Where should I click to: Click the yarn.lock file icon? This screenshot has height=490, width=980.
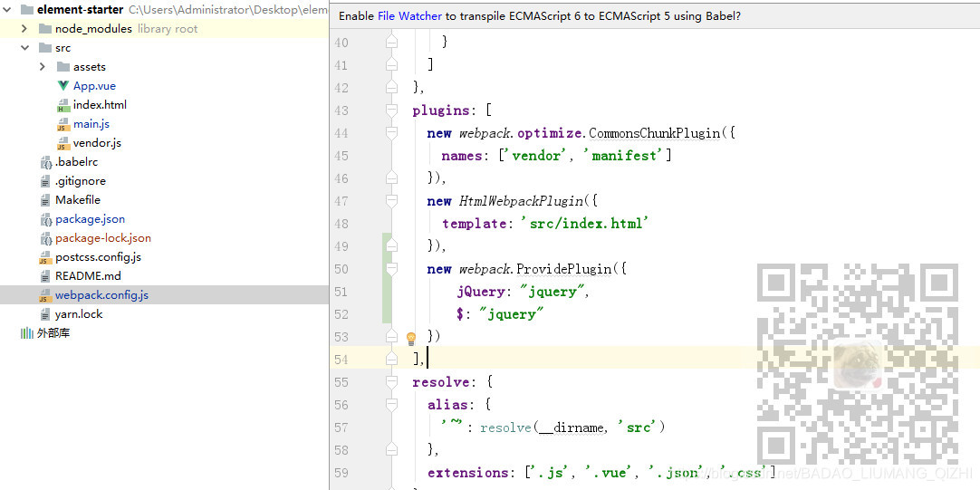[45, 314]
